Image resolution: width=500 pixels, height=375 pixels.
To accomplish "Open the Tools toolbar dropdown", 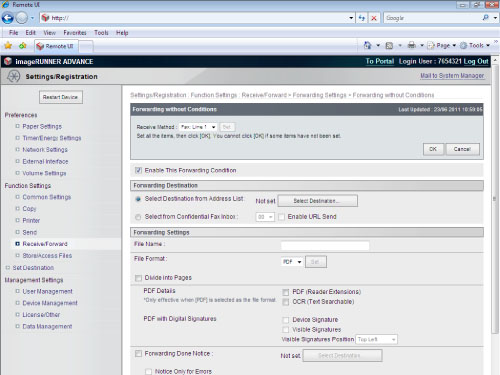I will [475, 45].
